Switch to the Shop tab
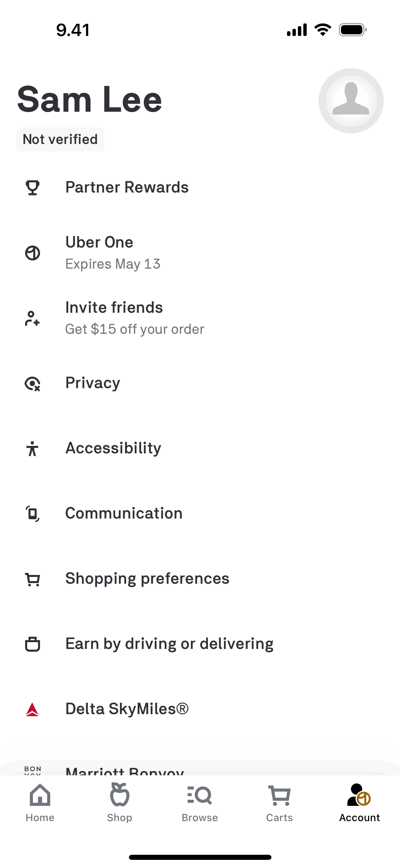This screenshot has height=868, width=400. pos(120,802)
